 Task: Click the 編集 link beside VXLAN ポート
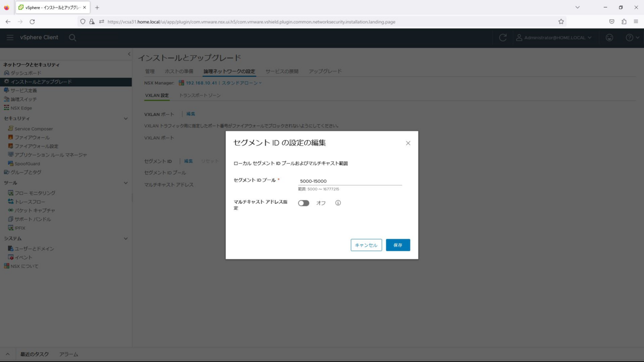point(191,114)
